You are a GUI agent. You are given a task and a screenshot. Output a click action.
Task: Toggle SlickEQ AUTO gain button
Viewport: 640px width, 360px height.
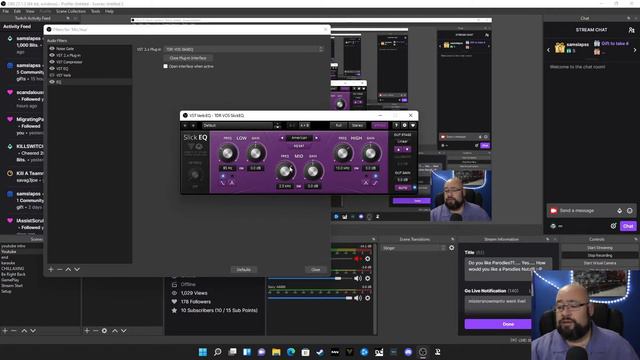point(403,188)
